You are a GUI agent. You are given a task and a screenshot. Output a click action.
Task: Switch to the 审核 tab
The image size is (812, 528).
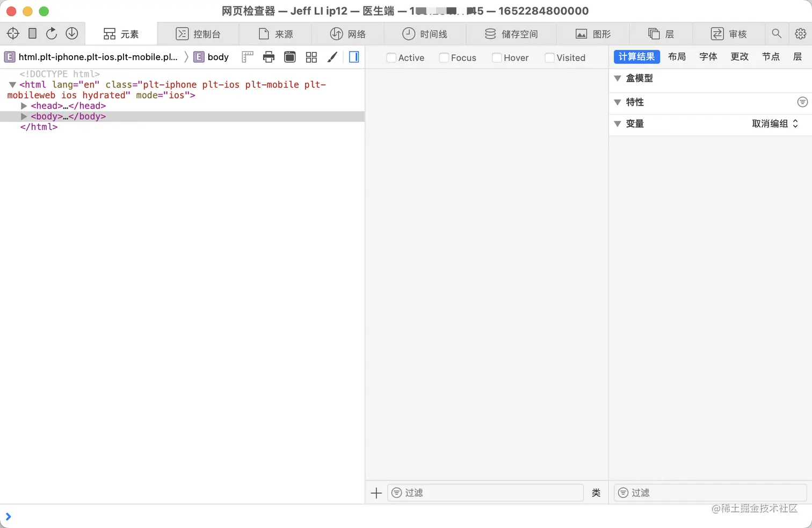click(729, 34)
